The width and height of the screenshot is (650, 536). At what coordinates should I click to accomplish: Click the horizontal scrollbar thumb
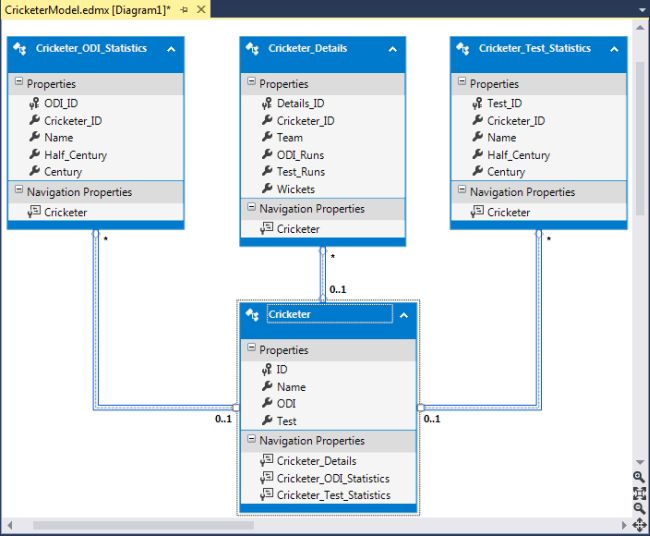(138, 524)
